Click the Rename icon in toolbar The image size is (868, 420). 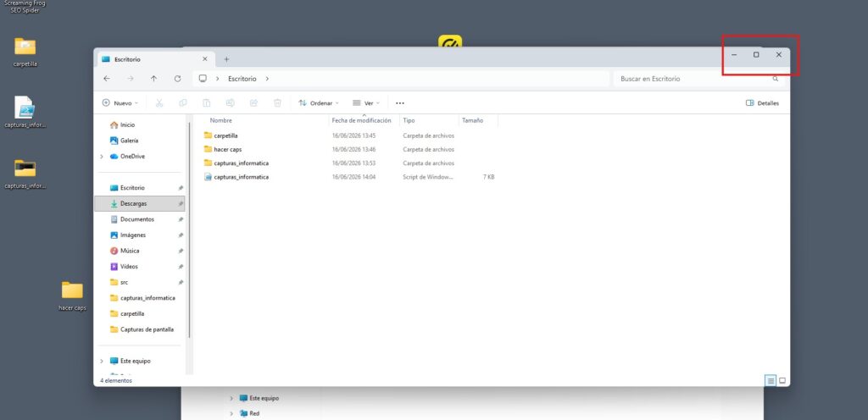[x=231, y=102]
